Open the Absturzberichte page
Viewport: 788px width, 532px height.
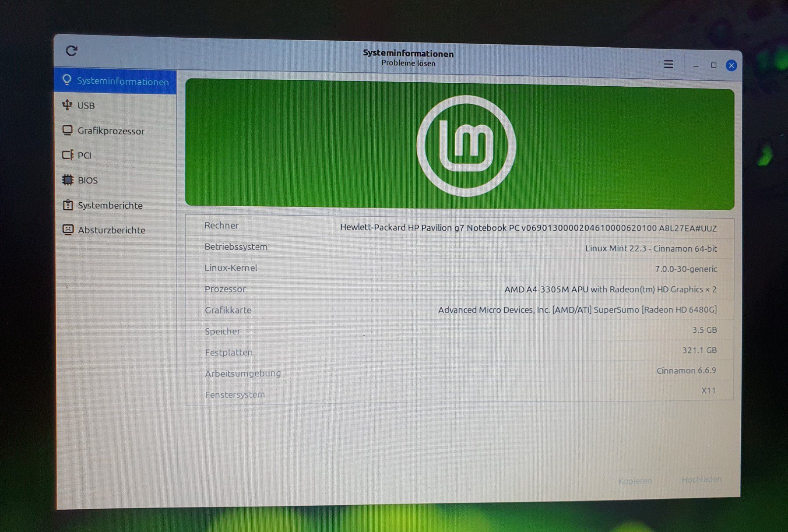[116, 230]
